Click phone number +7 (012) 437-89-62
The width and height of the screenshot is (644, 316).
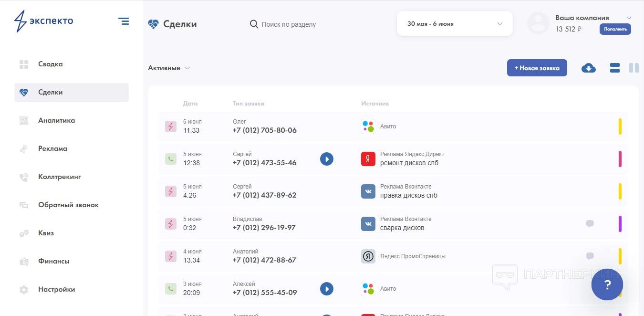[x=265, y=195]
